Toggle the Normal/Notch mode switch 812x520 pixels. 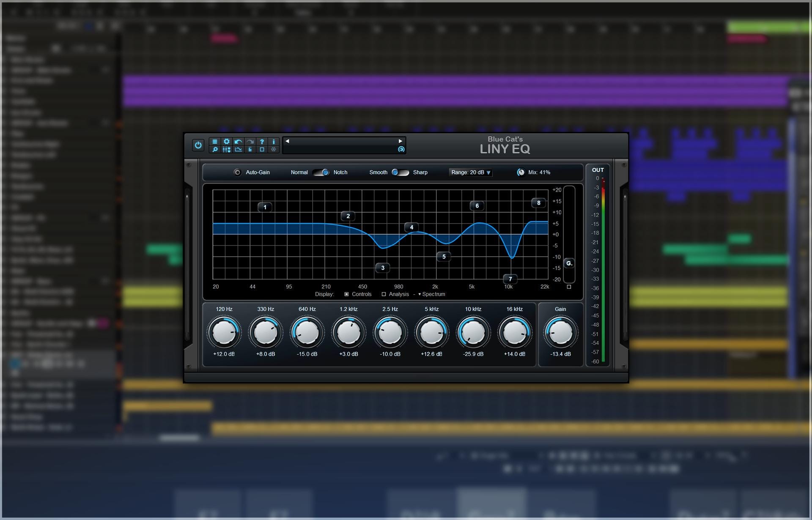(321, 172)
